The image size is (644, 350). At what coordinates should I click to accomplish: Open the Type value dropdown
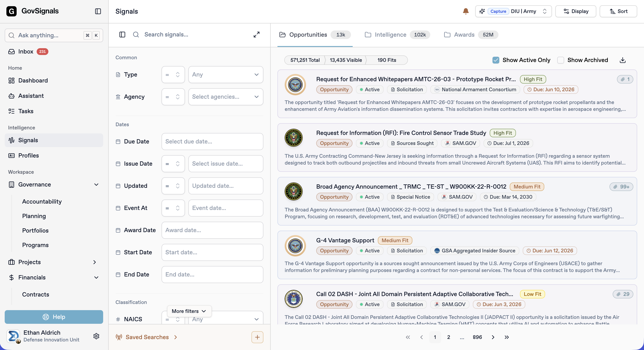(225, 75)
